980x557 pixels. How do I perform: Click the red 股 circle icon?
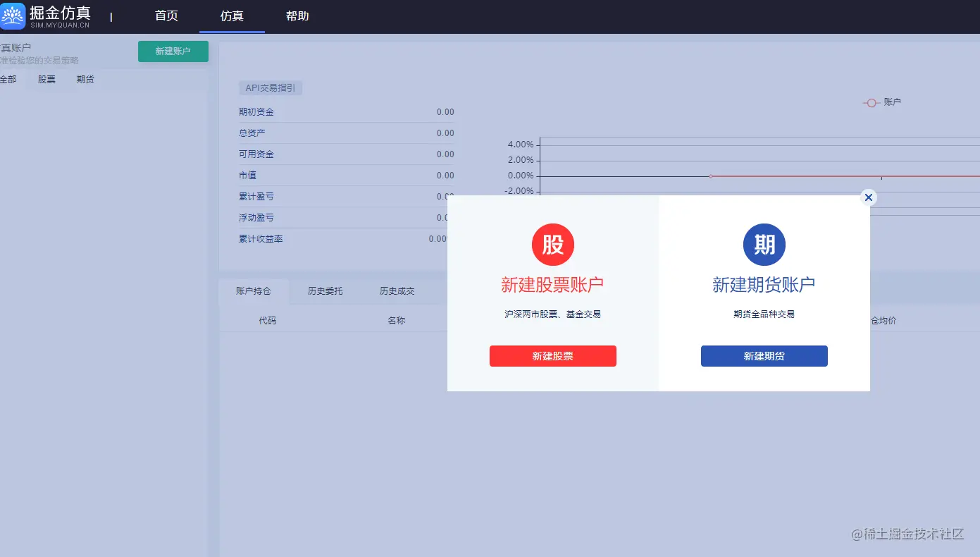(x=552, y=245)
